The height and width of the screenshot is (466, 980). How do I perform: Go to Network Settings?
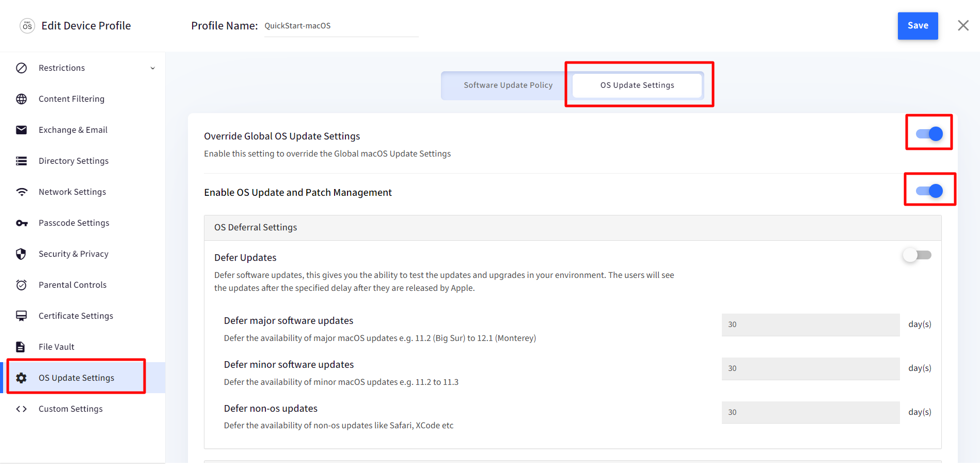click(x=83, y=192)
